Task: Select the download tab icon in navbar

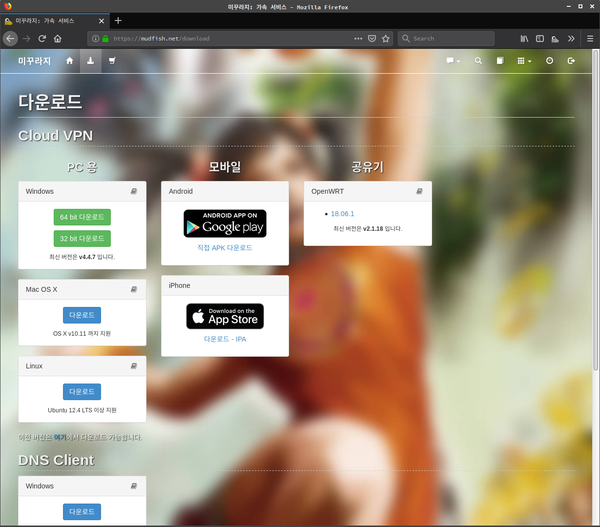Action: pyautogui.click(x=90, y=61)
